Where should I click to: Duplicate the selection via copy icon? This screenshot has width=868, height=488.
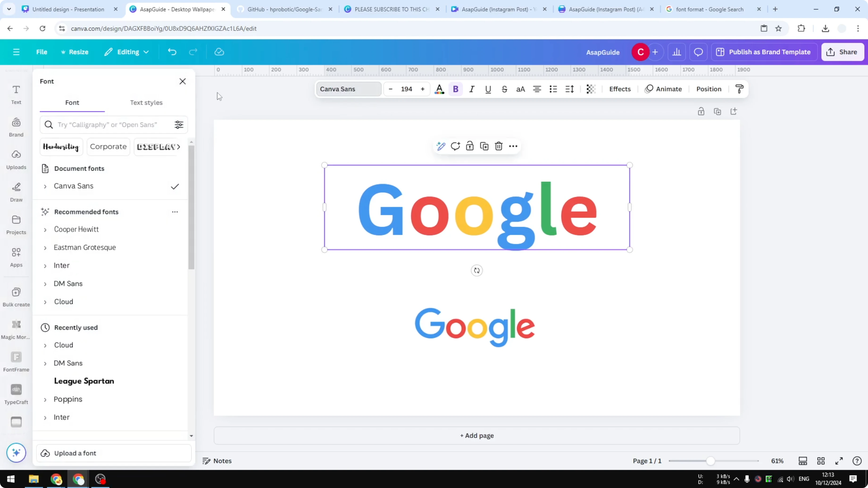[x=484, y=146]
